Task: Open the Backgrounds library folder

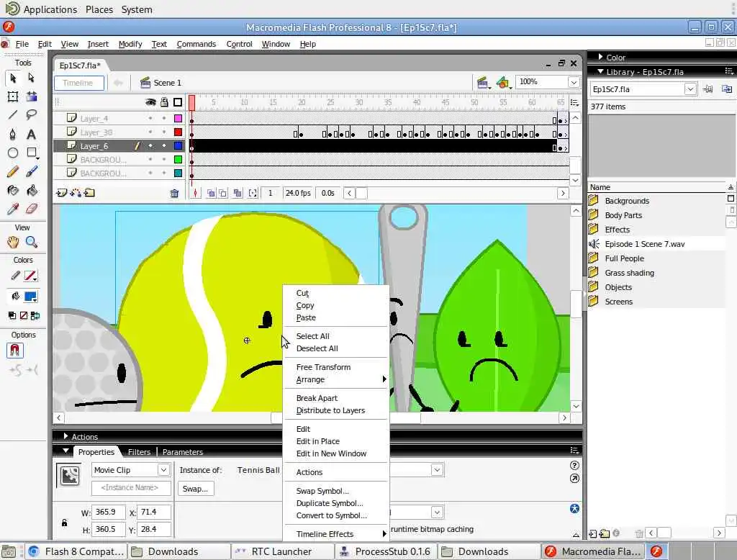Action: [x=627, y=201]
